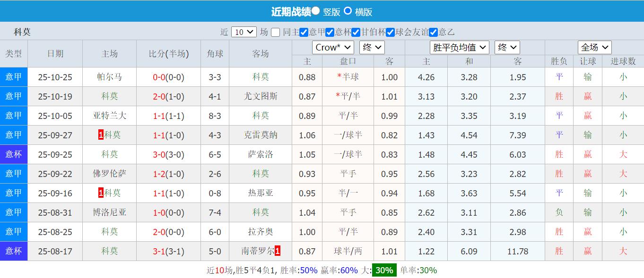Uncheck the 意杯 cup filter

tap(329, 32)
